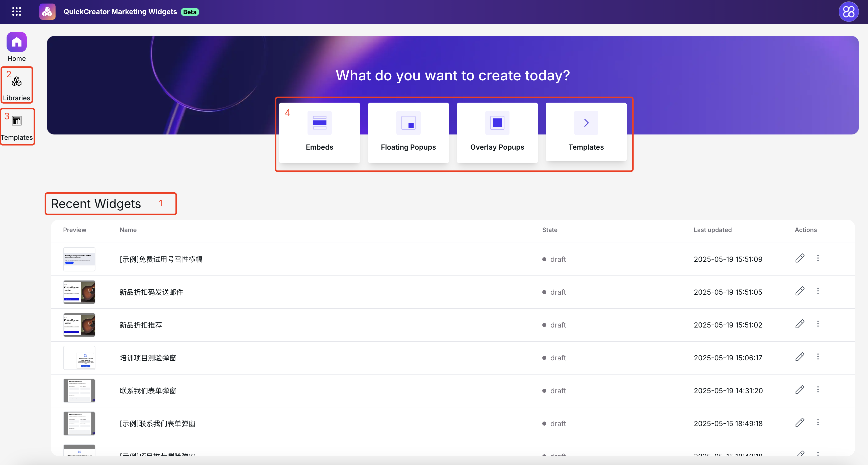
Task: Open the 新品折扣推荐 preview thumbnail
Action: coord(79,325)
